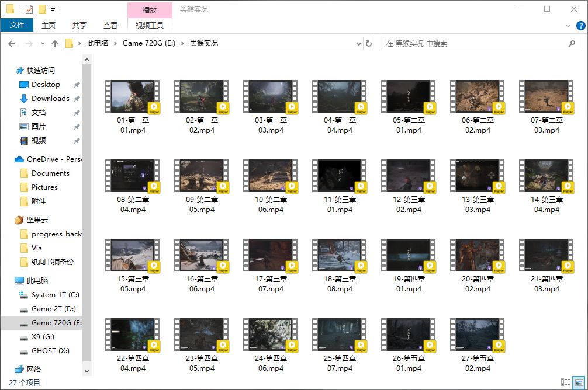Open the Pictures folder under OneDrive
The width and height of the screenshot is (588, 390).
tap(44, 187)
